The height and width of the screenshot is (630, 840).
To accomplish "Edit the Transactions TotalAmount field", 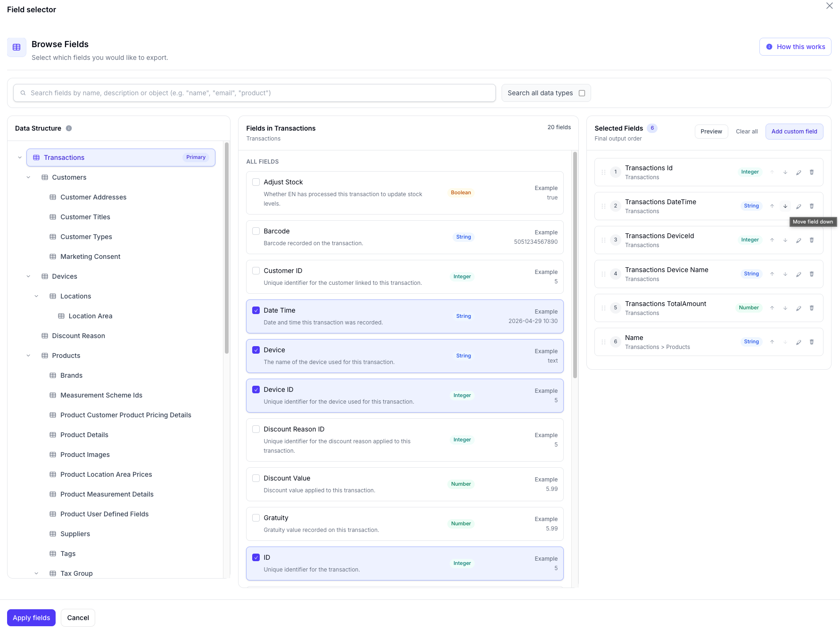I will (799, 308).
